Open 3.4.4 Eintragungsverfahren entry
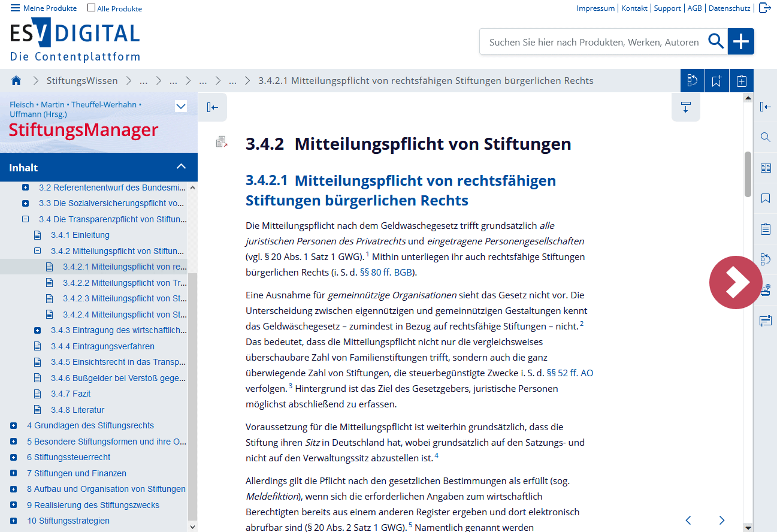The height and width of the screenshot is (532, 777). pyautogui.click(x=102, y=346)
